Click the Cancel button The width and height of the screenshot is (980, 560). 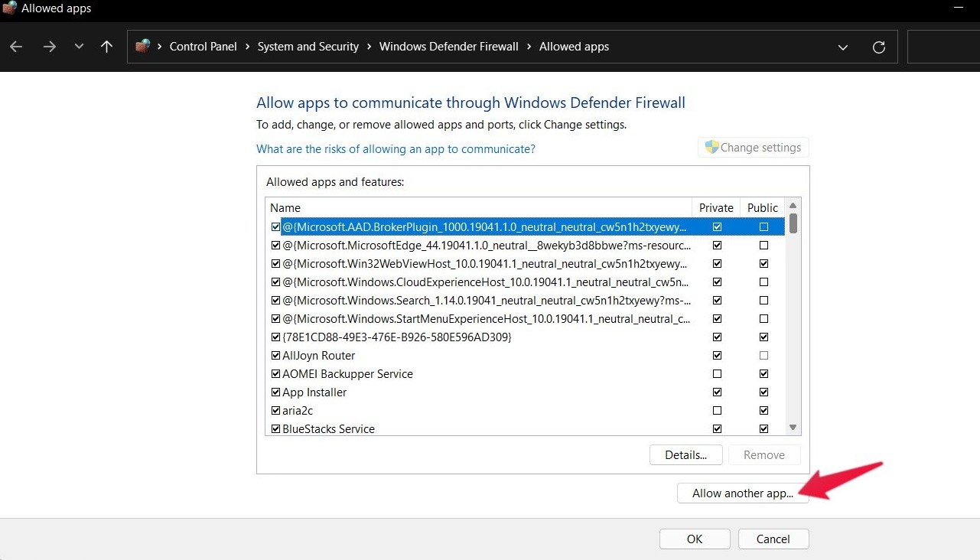773,539
